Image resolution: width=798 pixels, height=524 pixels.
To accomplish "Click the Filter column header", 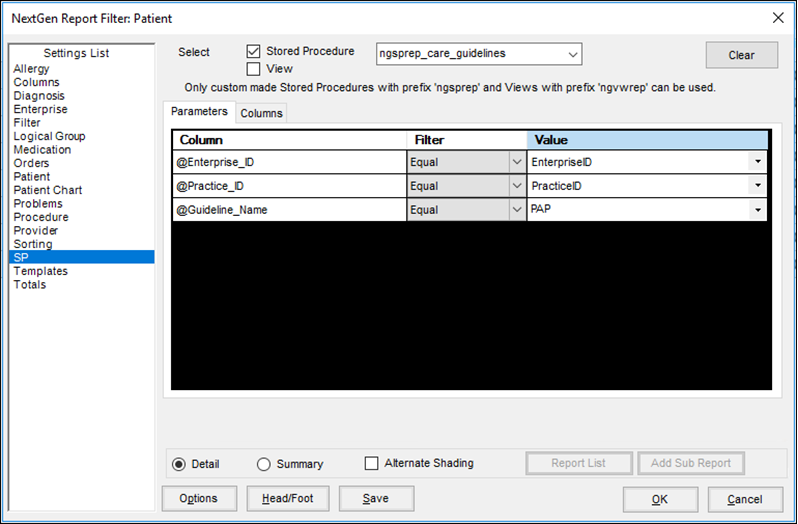I will [x=467, y=140].
